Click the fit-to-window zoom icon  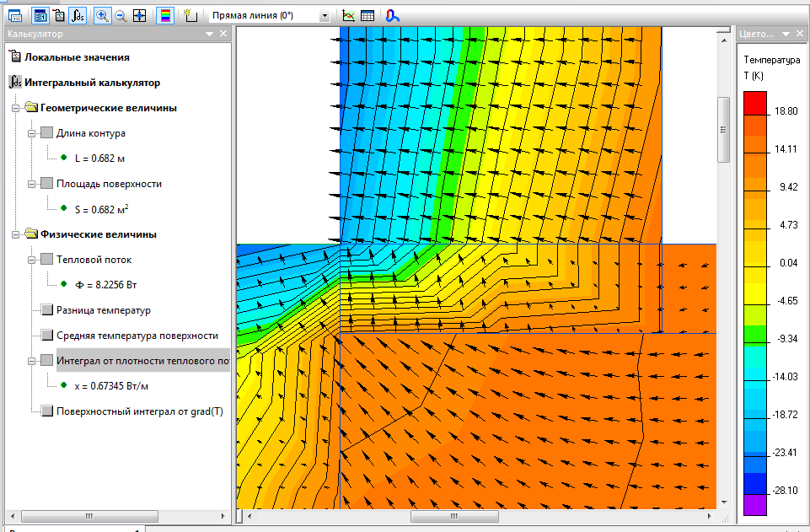(x=139, y=15)
